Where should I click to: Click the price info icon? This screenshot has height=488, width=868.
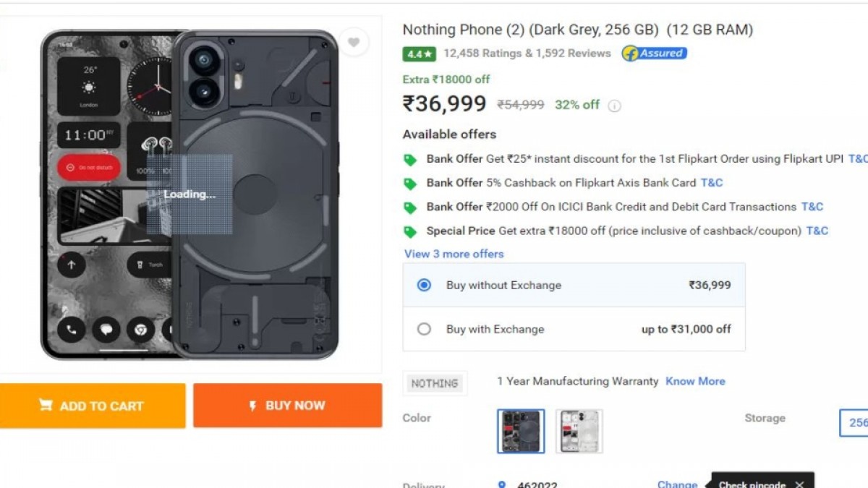click(614, 106)
